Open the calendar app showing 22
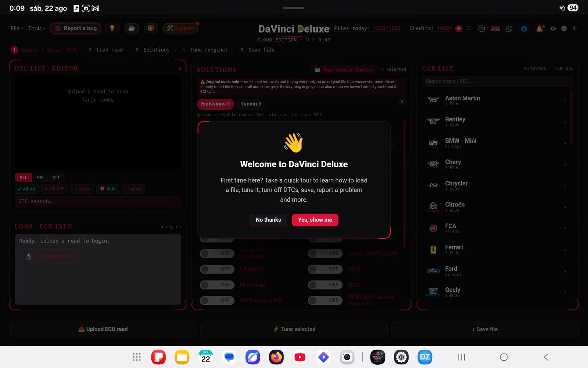Viewport: 588px width, 368px height. tap(206, 357)
